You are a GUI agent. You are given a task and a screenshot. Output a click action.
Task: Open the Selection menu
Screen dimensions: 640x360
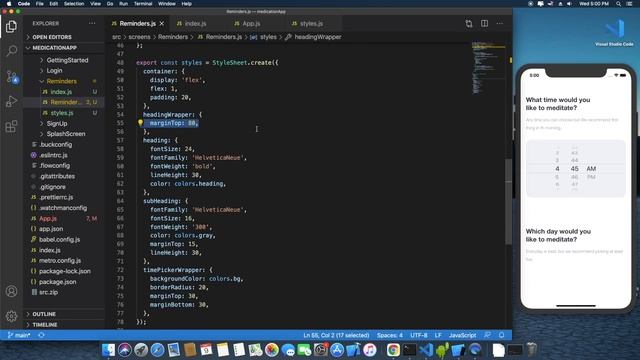coord(74,4)
